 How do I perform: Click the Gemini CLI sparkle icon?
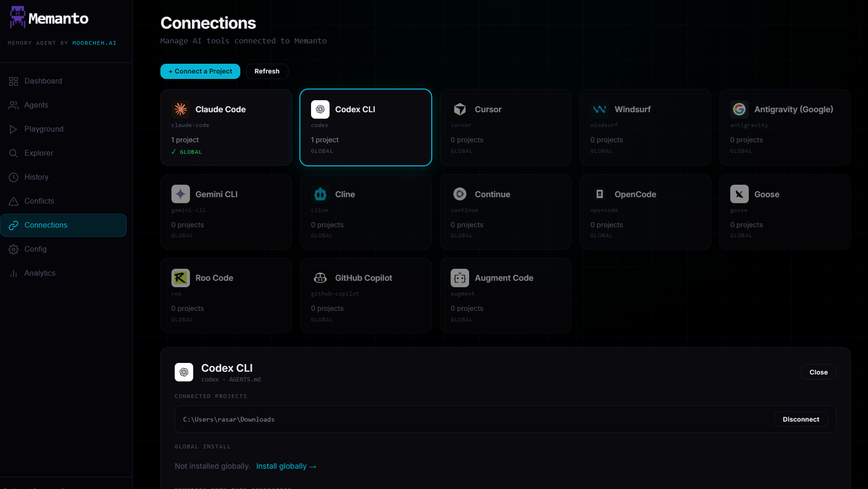tap(181, 194)
